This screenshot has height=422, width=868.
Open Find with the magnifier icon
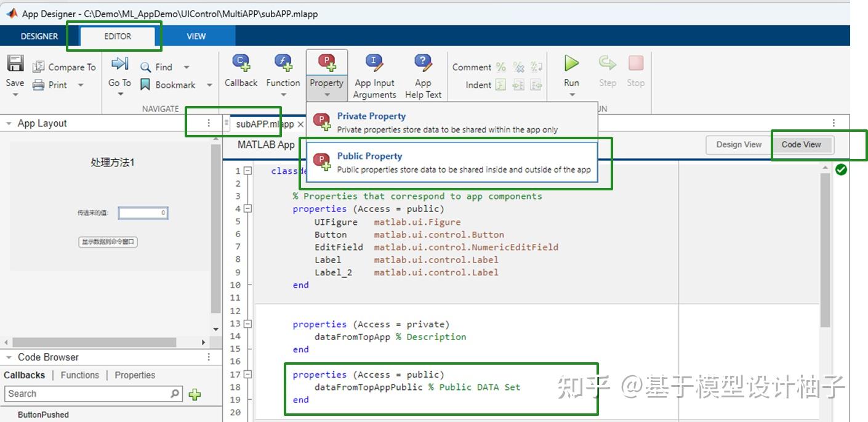click(145, 67)
